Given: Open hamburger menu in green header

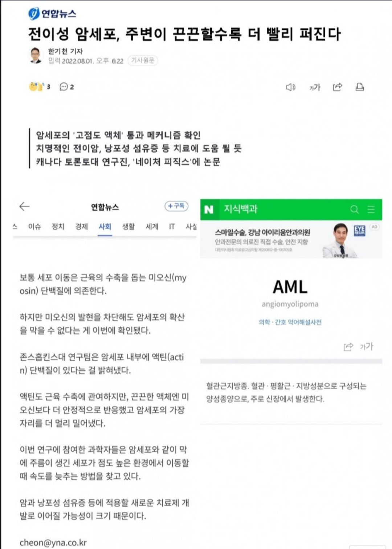Looking at the screenshot, I should pyautogui.click(x=371, y=210).
